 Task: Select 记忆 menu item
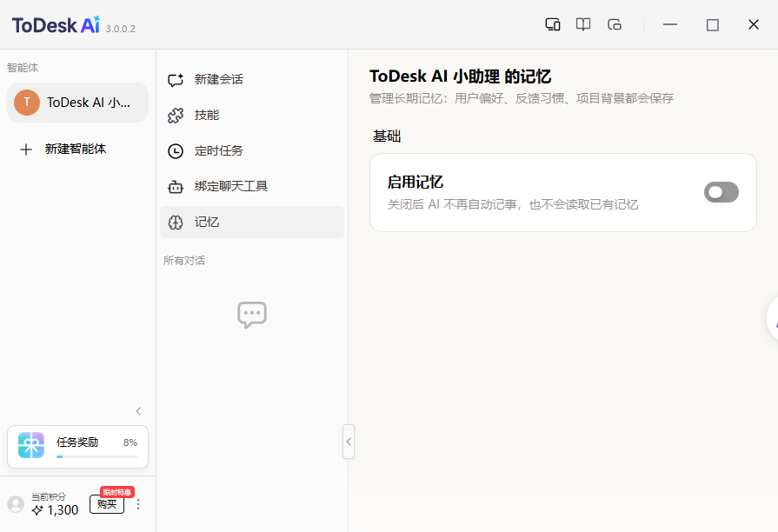(x=252, y=223)
